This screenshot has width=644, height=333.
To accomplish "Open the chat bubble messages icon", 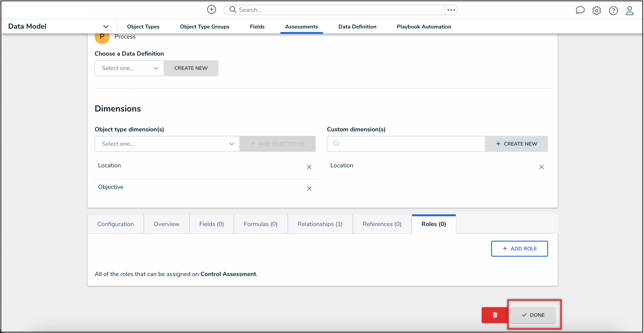I will [580, 10].
